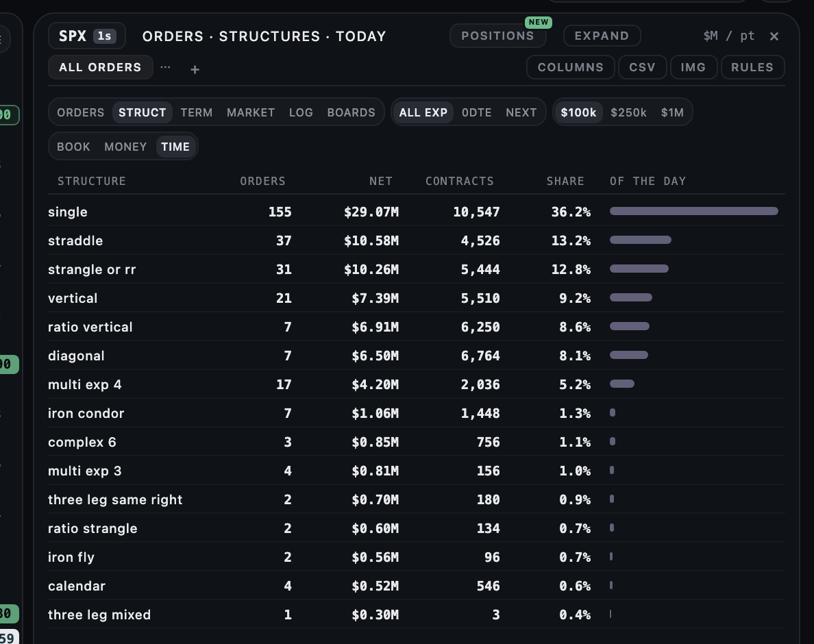Click the 13.2% share value

pos(571,240)
